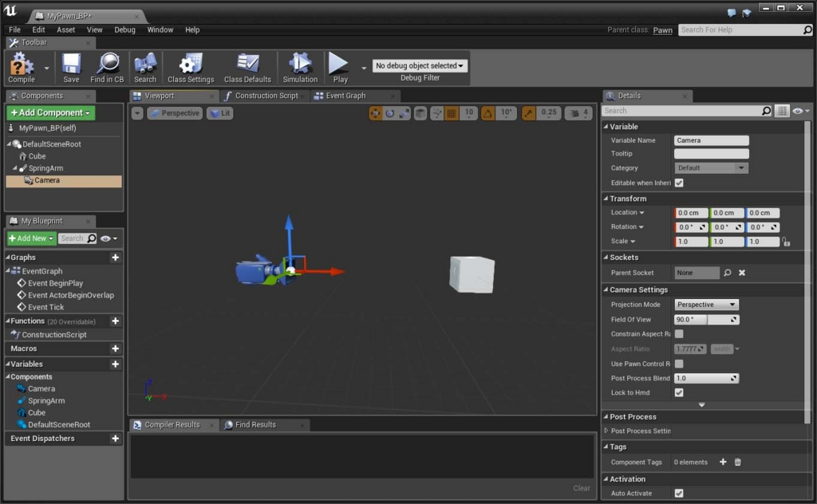817x504 pixels.
Task: Adjust Field Of View slider
Action: 707,320
